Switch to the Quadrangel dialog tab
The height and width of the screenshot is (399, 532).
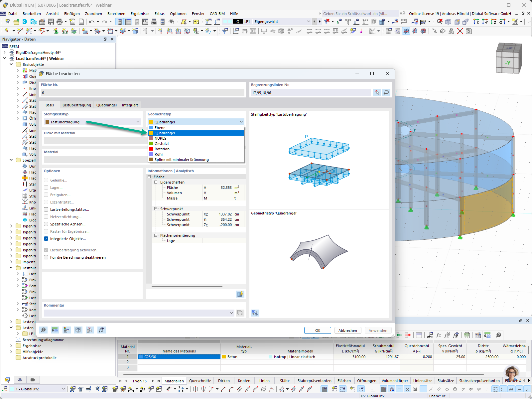point(106,105)
